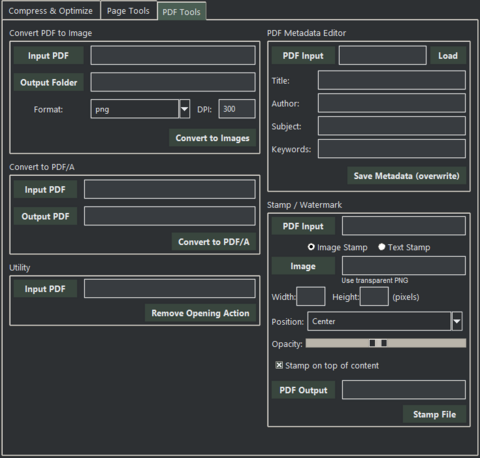This screenshot has width=480, height=458.
Task: Click the PDF Output button in Stamp section
Action: click(x=303, y=390)
